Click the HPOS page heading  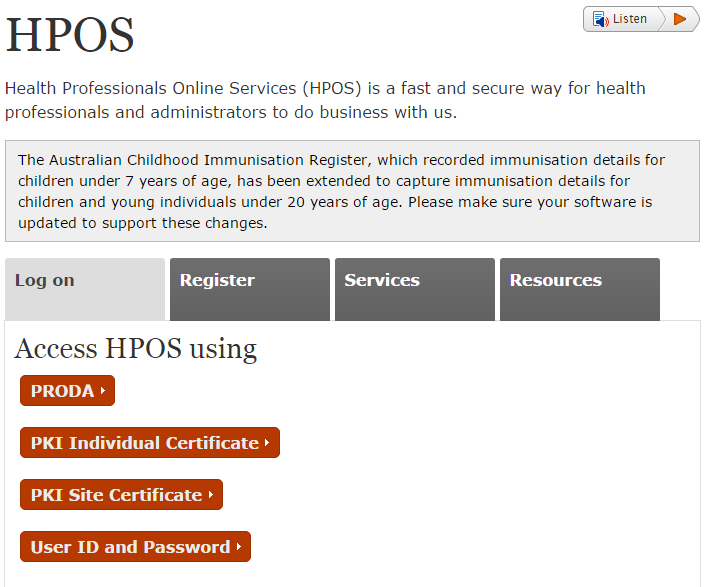[70, 35]
